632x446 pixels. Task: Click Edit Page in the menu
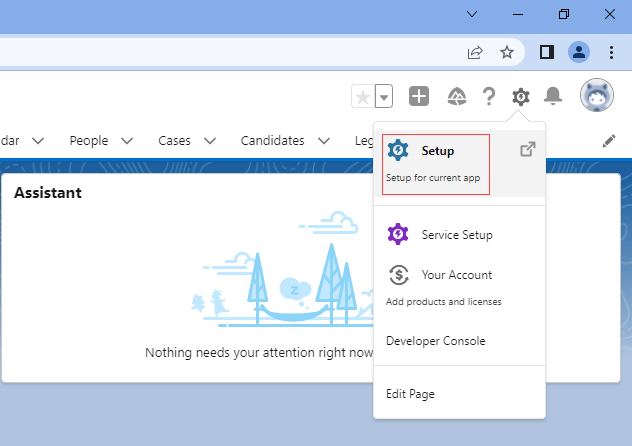pyautogui.click(x=410, y=394)
